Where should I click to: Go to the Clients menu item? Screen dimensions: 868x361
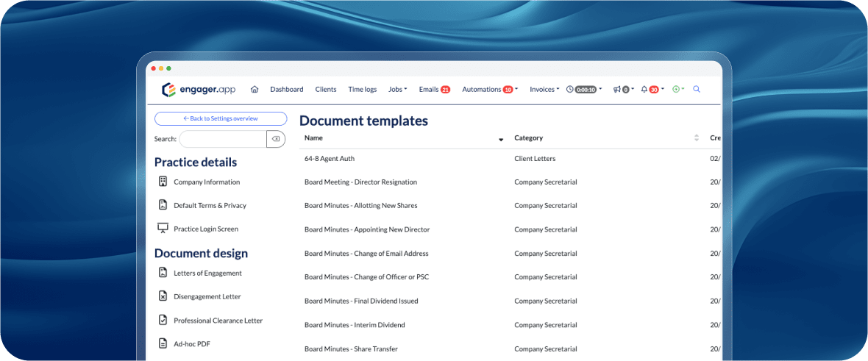pos(325,90)
